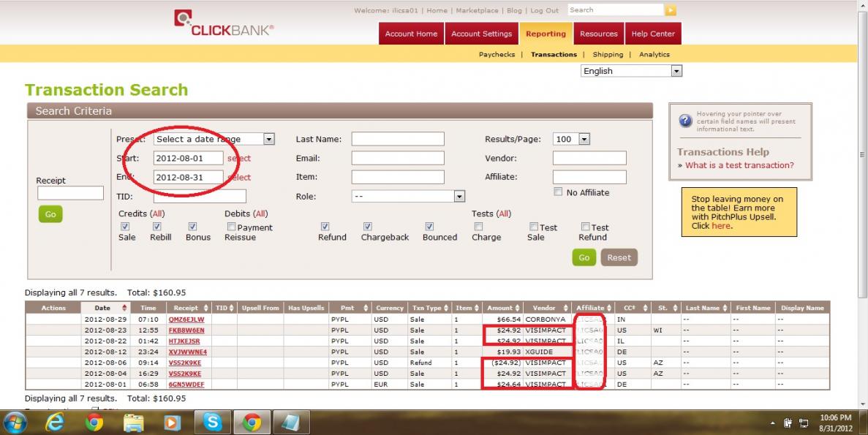The image size is (868, 435).
Task: Open receipt link QMZ6EJLW
Action: 186,319
